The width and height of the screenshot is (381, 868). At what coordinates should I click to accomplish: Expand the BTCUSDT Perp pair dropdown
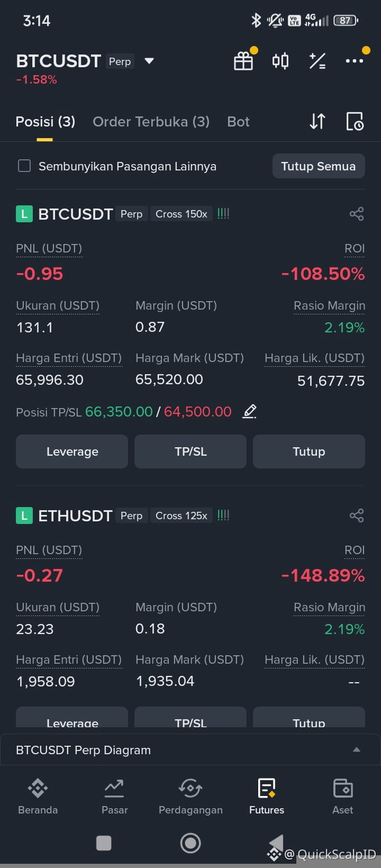click(149, 61)
